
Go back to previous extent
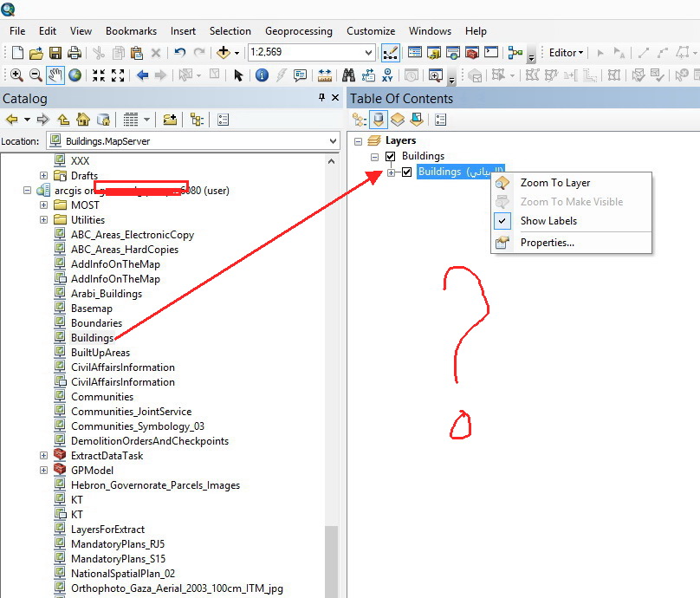tap(142, 75)
